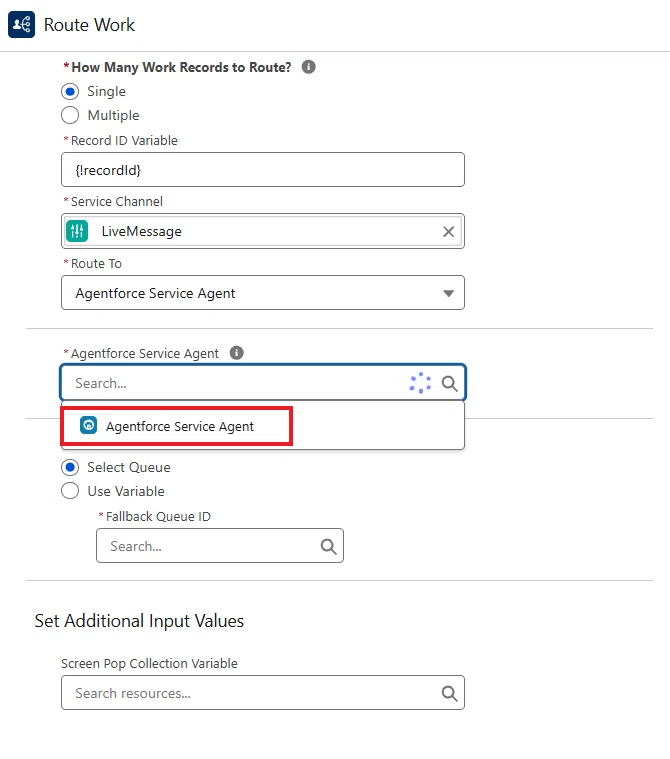Click the Route Work header icon
Screen dimensions: 670x759
21,24
